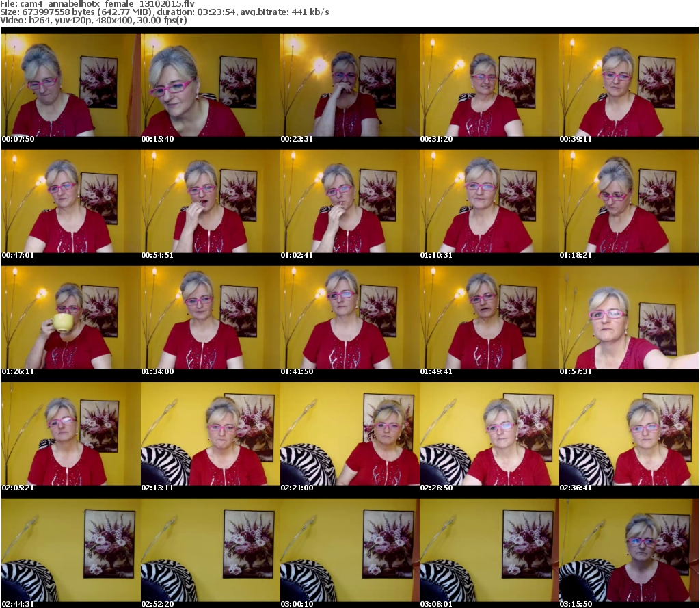Select the thumbnail at 02:36:41
Image resolution: width=700 pixels, height=608 pixels.
click(629, 434)
